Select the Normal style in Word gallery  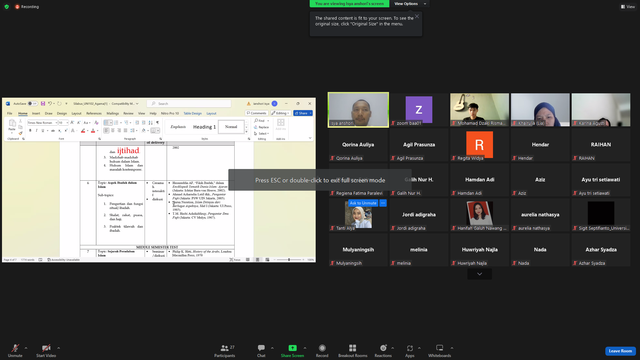click(x=231, y=127)
